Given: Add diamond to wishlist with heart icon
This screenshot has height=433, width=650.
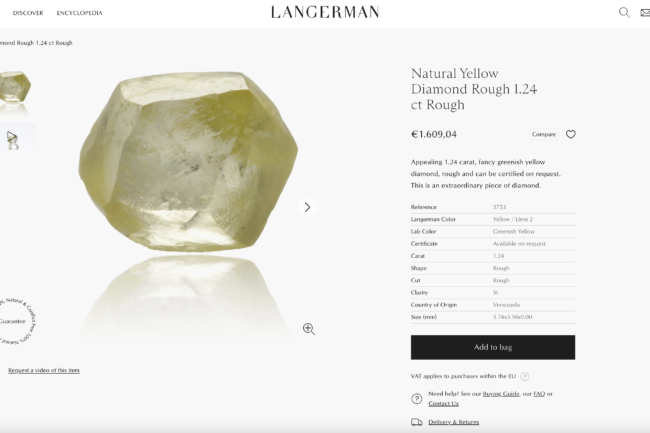Looking at the screenshot, I should (571, 134).
